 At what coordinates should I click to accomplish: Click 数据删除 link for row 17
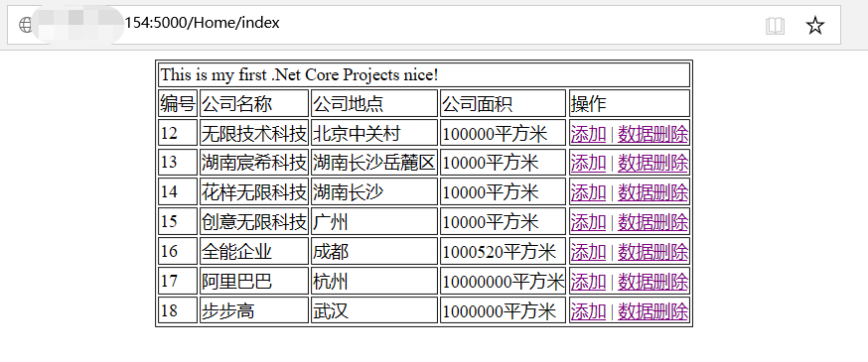[x=653, y=283]
